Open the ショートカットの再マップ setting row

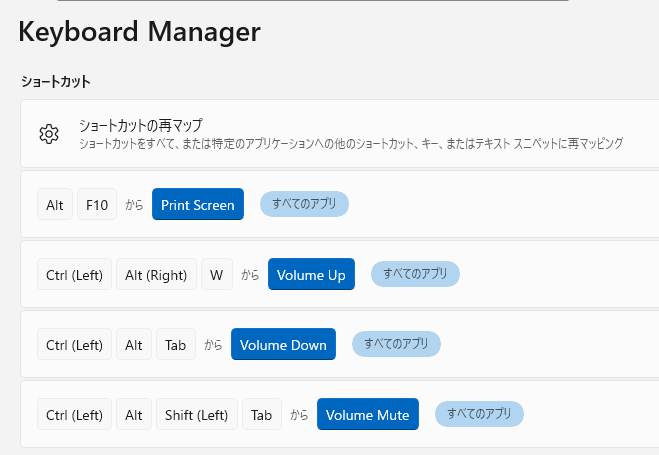(x=350, y=134)
